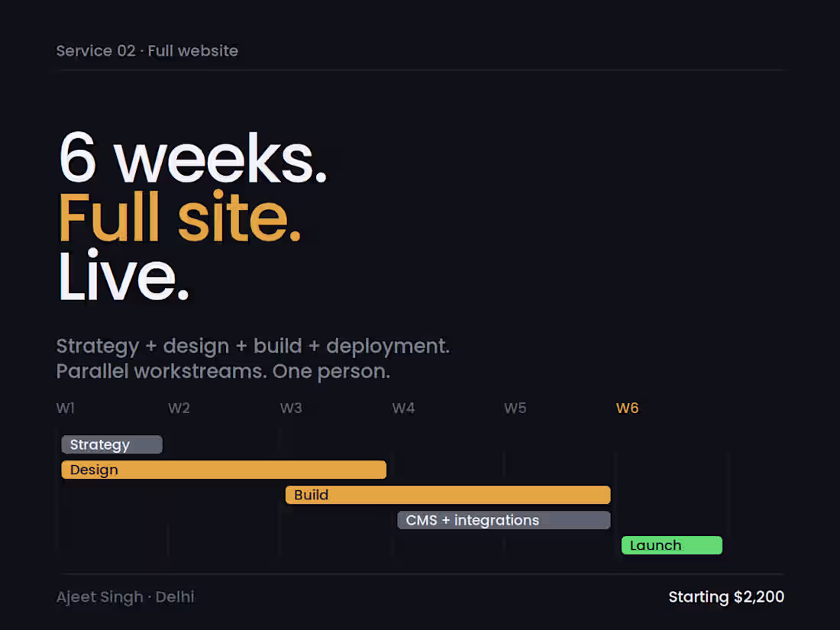Click the orange Build timeline bar

tap(447, 495)
